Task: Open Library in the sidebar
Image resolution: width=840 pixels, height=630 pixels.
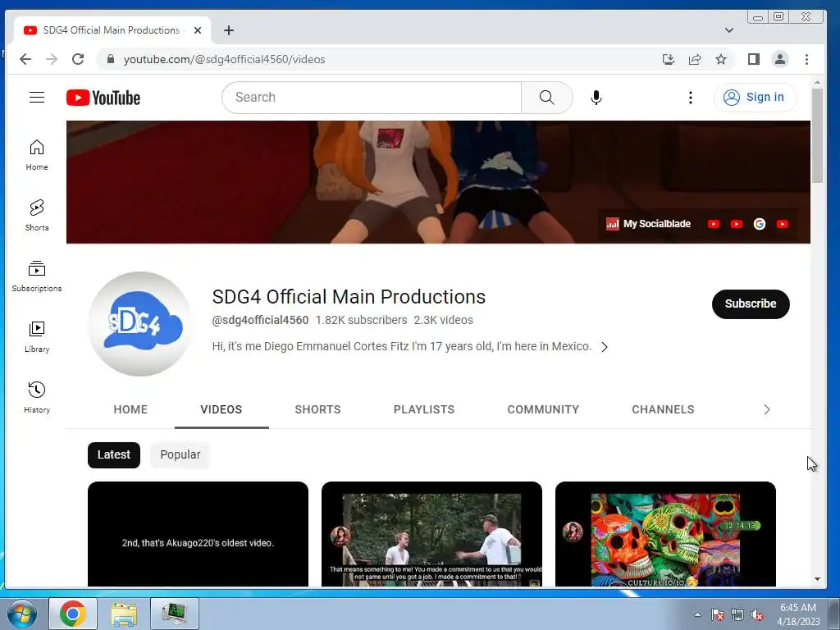Action: [36, 337]
